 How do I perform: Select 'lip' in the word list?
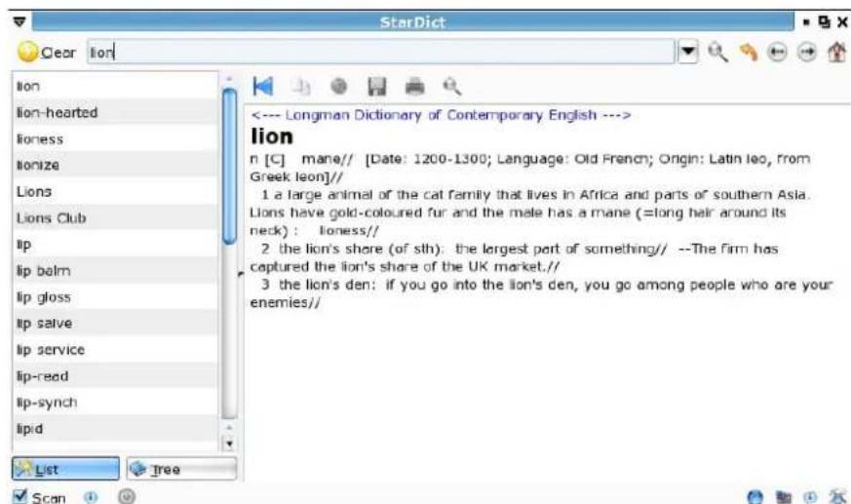pyautogui.click(x=114, y=244)
